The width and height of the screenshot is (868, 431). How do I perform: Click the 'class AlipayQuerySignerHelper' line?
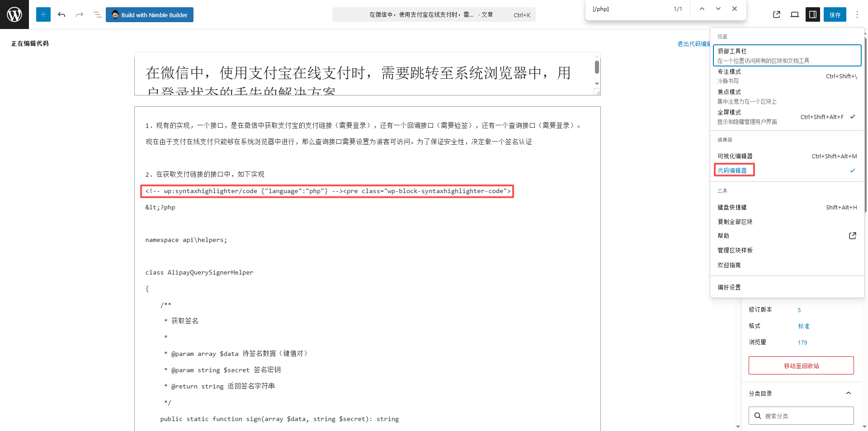click(199, 273)
